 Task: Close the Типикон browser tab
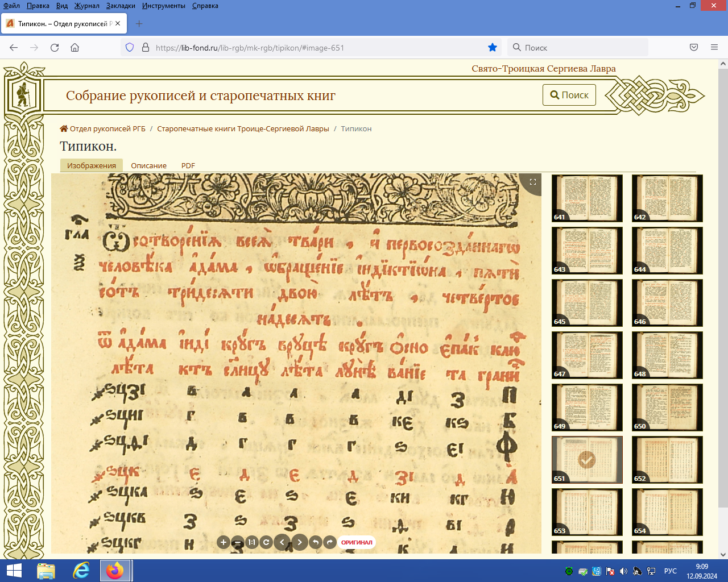[118, 24]
